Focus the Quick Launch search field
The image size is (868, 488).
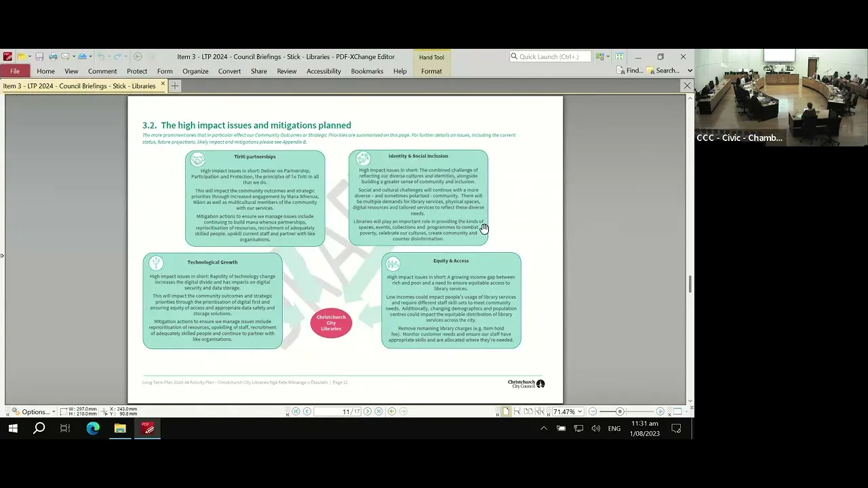(550, 57)
